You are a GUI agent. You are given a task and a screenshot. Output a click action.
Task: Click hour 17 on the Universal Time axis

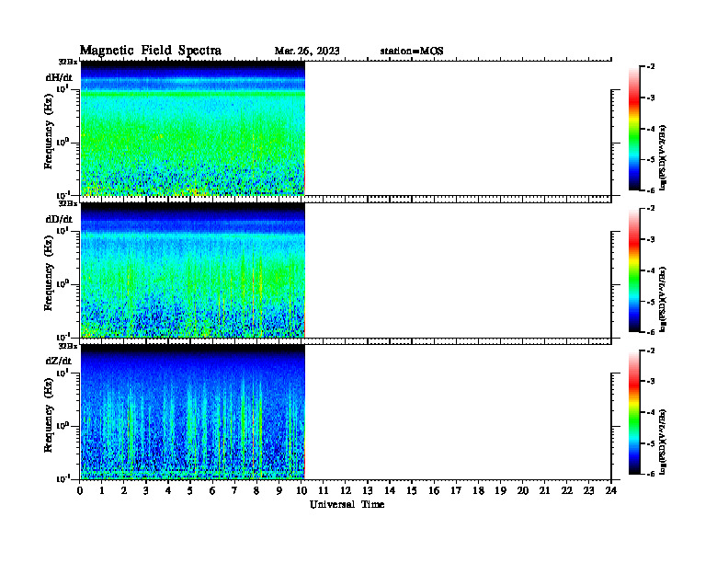tap(456, 491)
